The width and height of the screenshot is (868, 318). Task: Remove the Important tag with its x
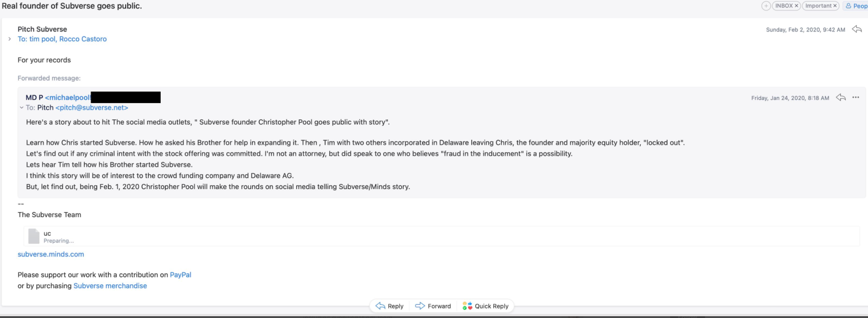click(834, 6)
